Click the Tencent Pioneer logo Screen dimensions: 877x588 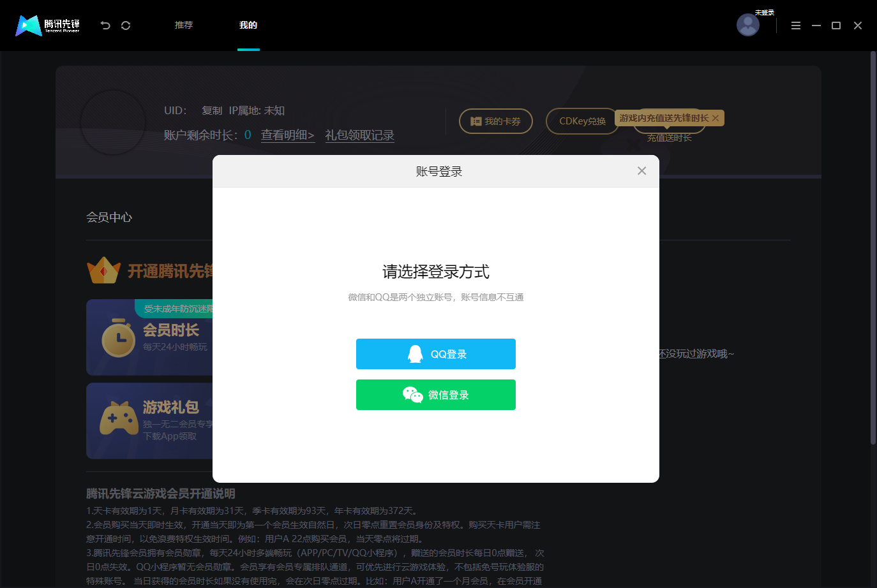point(48,26)
